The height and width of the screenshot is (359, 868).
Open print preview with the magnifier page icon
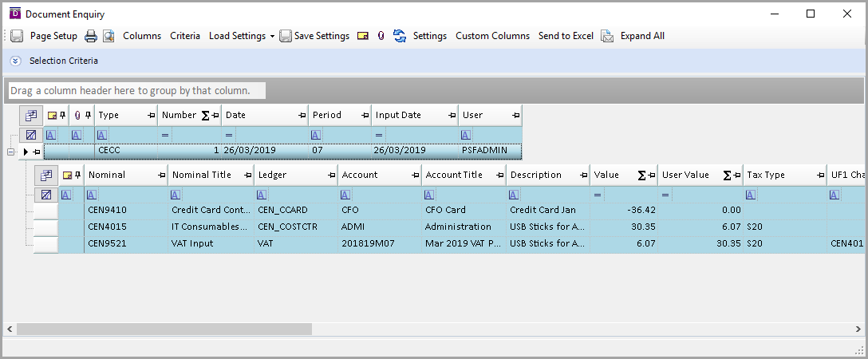pos(108,36)
